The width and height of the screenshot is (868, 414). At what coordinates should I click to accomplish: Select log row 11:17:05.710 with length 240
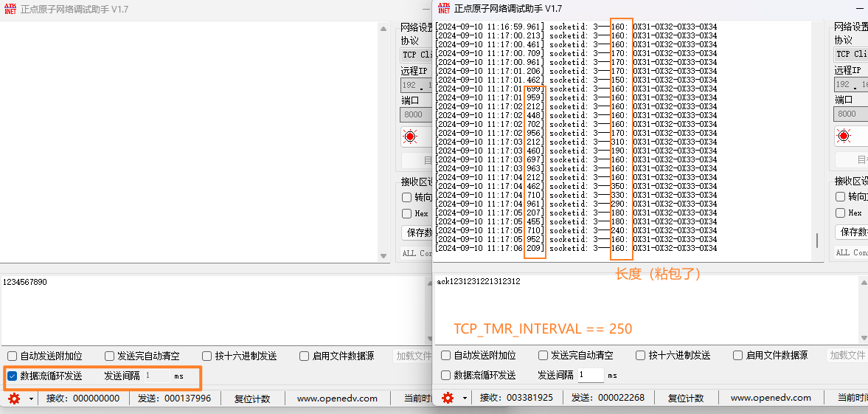click(576, 230)
